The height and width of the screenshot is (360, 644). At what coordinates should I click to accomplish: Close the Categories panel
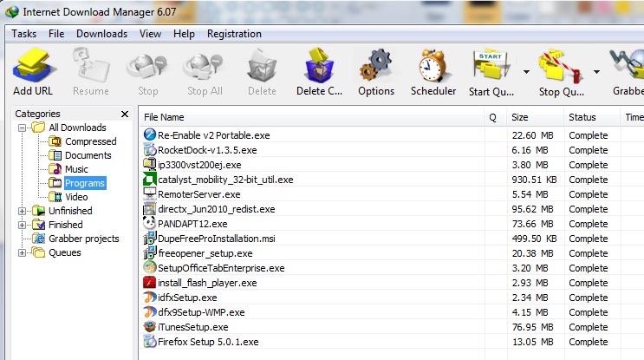(125, 114)
